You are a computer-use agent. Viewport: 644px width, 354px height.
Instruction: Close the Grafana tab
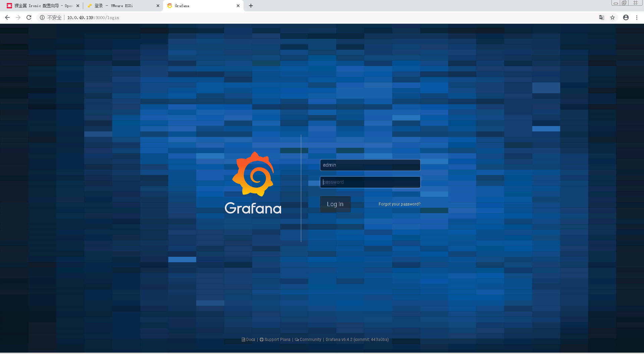(x=238, y=6)
